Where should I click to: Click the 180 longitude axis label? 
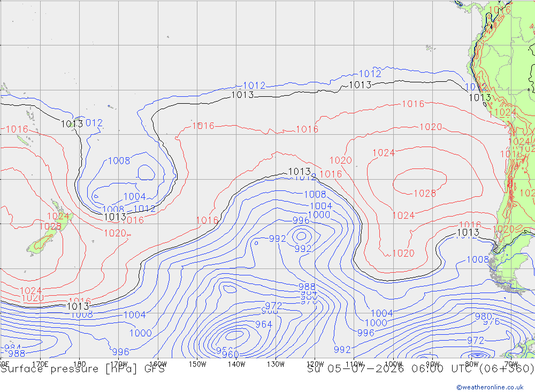click(x=80, y=364)
